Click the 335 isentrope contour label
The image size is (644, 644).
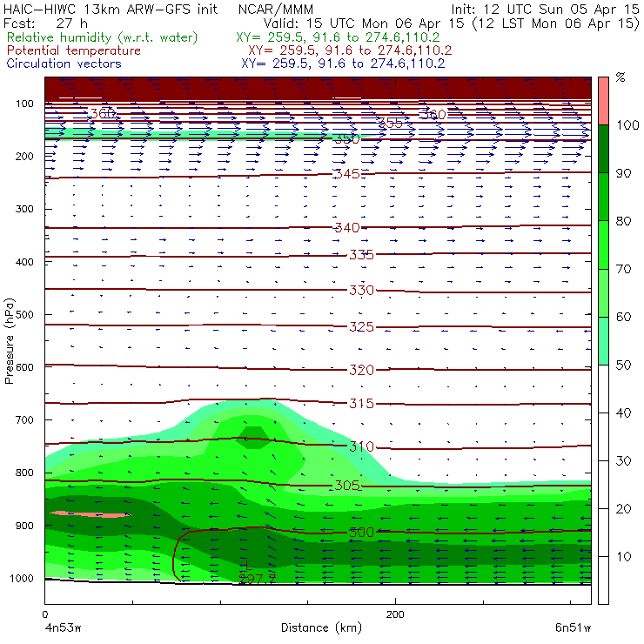click(361, 255)
